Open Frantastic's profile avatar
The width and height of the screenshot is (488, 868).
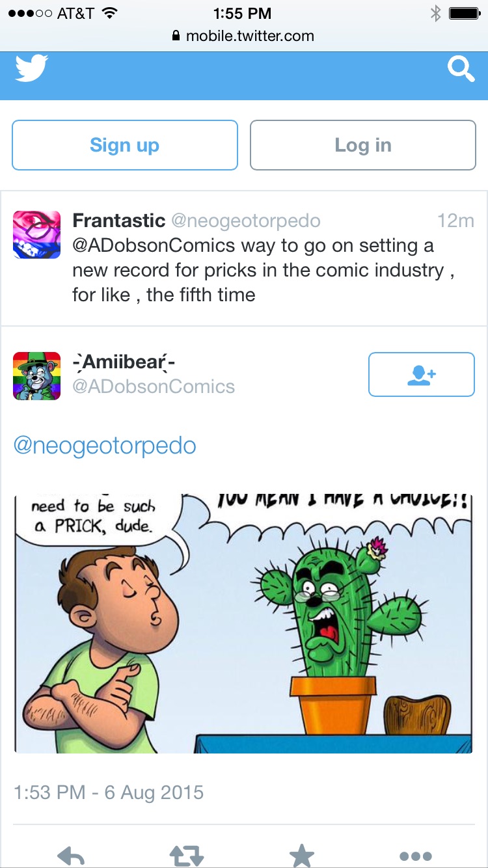coord(37,235)
